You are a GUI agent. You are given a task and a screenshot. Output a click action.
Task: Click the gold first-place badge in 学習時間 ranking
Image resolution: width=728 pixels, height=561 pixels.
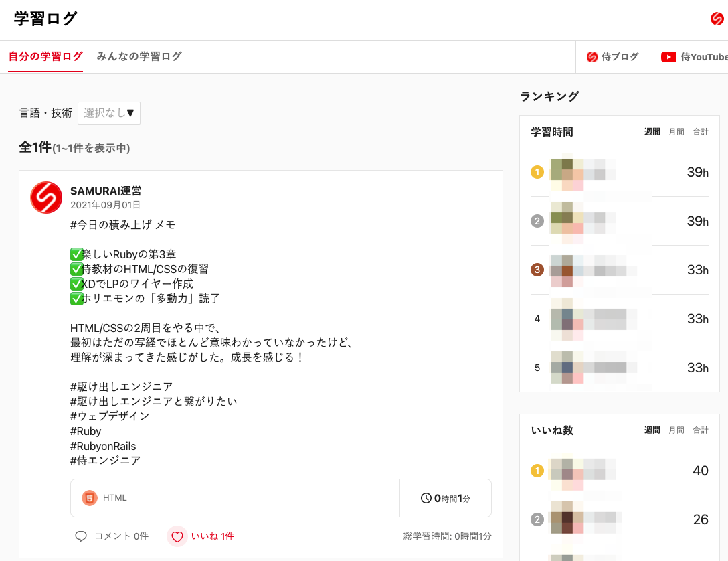pos(537,172)
